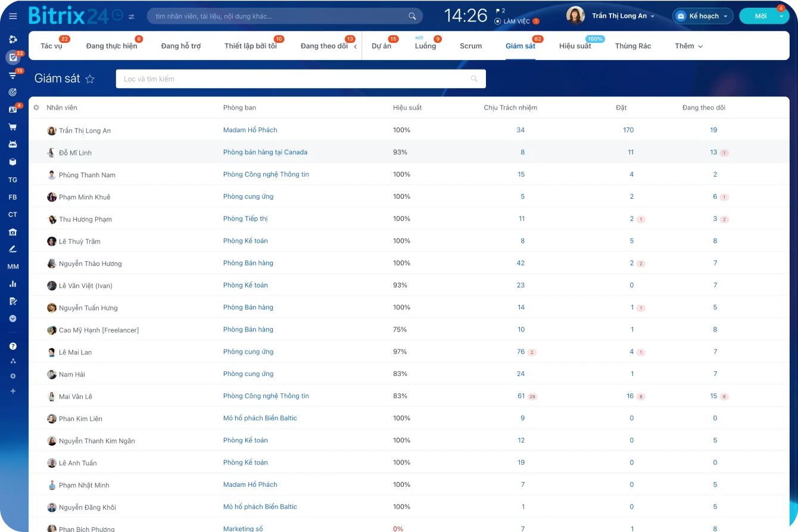The height and width of the screenshot is (532, 798).
Task: Open the hamburger menu in the sidebar
Action: click(13, 16)
